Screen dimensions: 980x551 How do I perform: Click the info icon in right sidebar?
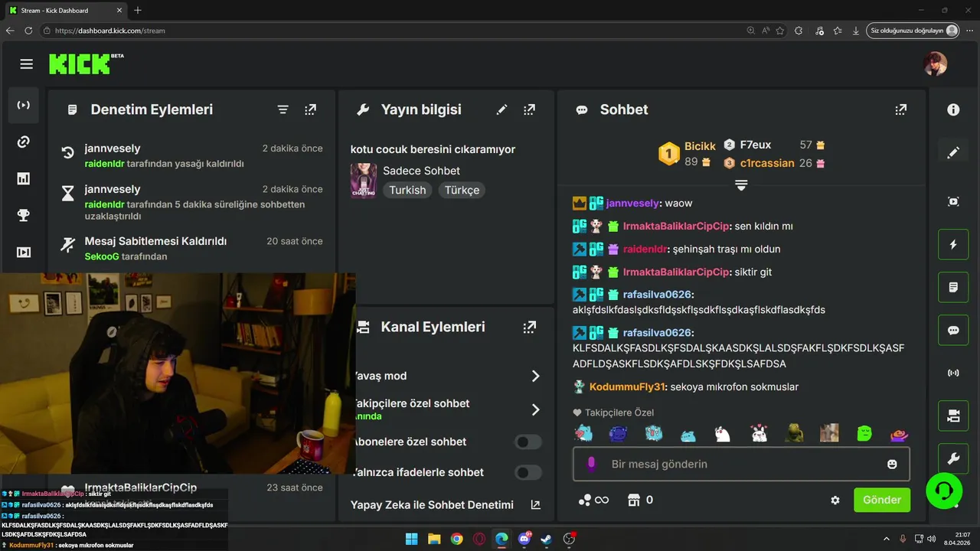[953, 109]
